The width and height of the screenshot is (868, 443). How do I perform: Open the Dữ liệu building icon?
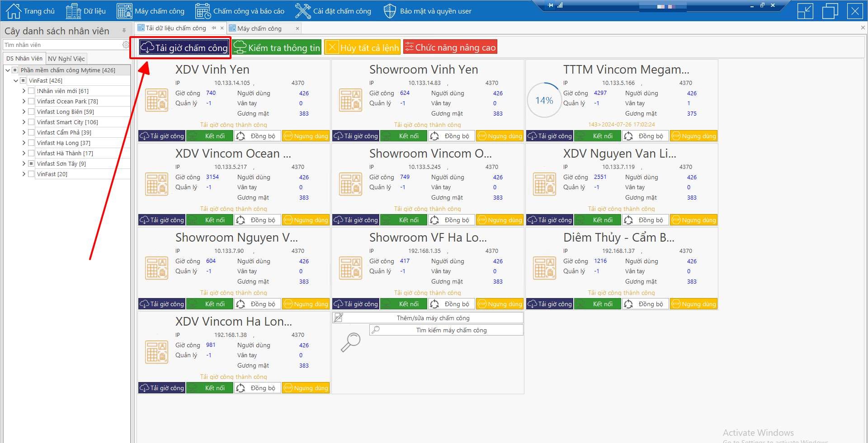tap(73, 11)
